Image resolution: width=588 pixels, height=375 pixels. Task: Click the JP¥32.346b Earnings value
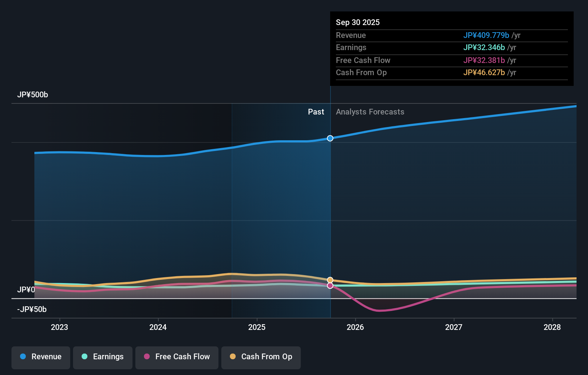click(485, 47)
